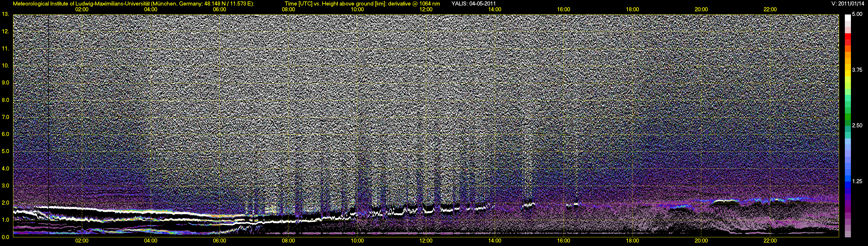
Task: Click the 04:00 label on the top time axis
Action: [x=151, y=10]
